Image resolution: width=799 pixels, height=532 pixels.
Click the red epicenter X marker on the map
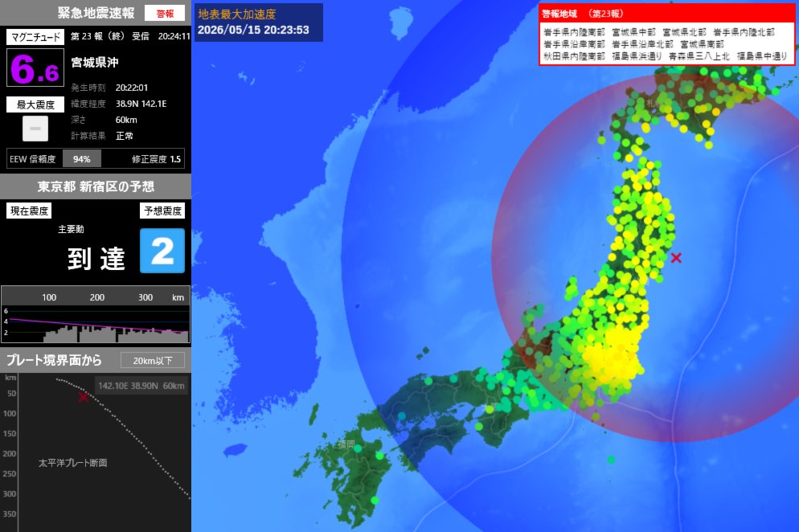[x=676, y=258]
